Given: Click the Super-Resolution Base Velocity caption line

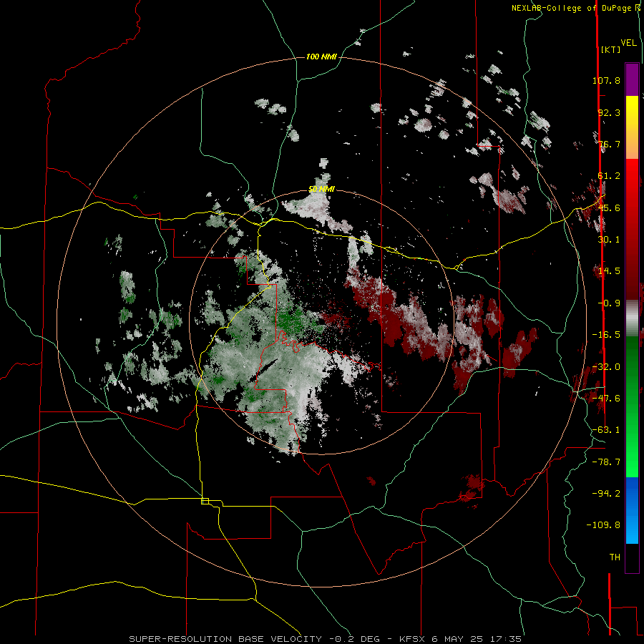Looking at the screenshot, I should point(326,639).
